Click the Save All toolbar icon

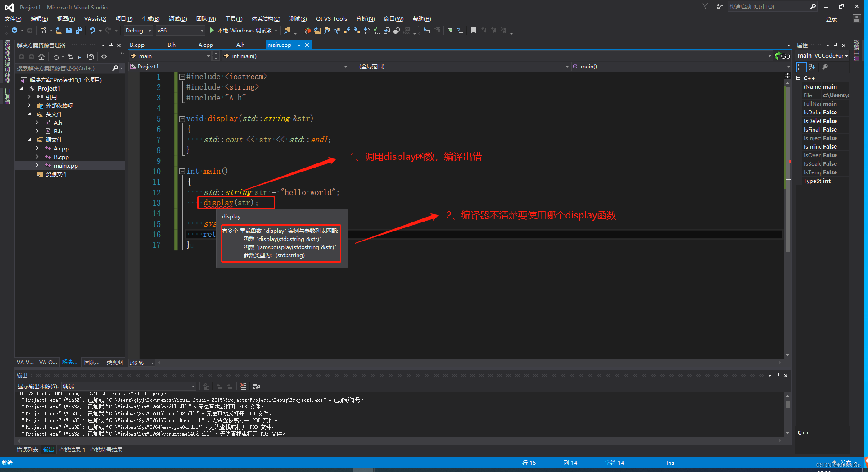(x=79, y=31)
